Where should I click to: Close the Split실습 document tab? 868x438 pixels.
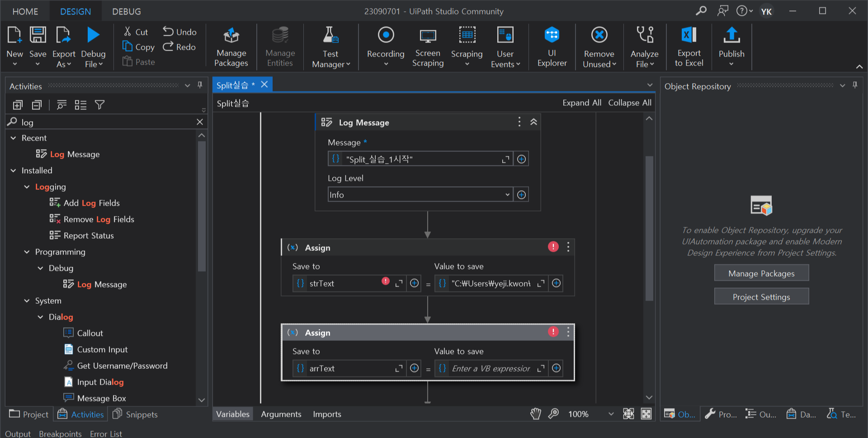pyautogui.click(x=264, y=85)
